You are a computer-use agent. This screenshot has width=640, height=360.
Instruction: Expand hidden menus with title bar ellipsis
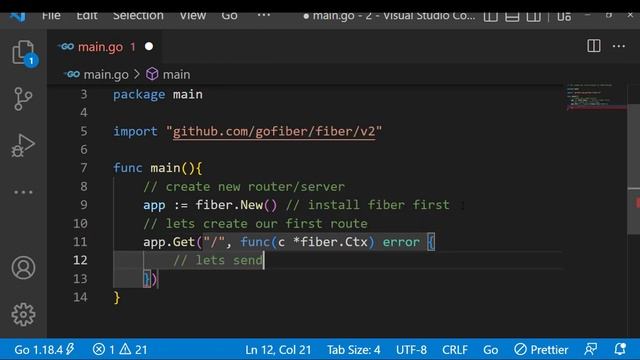[x=264, y=16]
